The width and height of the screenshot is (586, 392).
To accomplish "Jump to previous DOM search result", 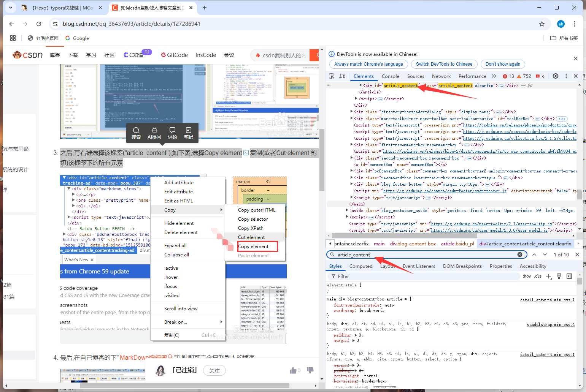I will [534, 254].
